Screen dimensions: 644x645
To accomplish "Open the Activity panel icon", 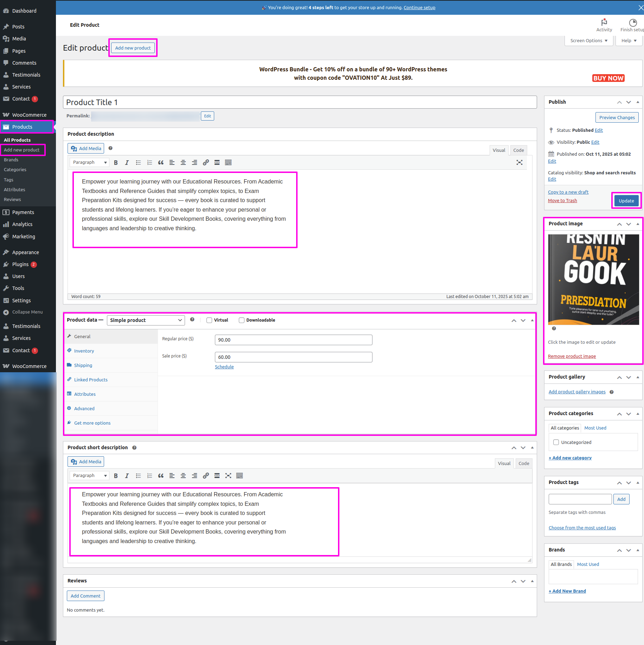I will [x=604, y=25].
